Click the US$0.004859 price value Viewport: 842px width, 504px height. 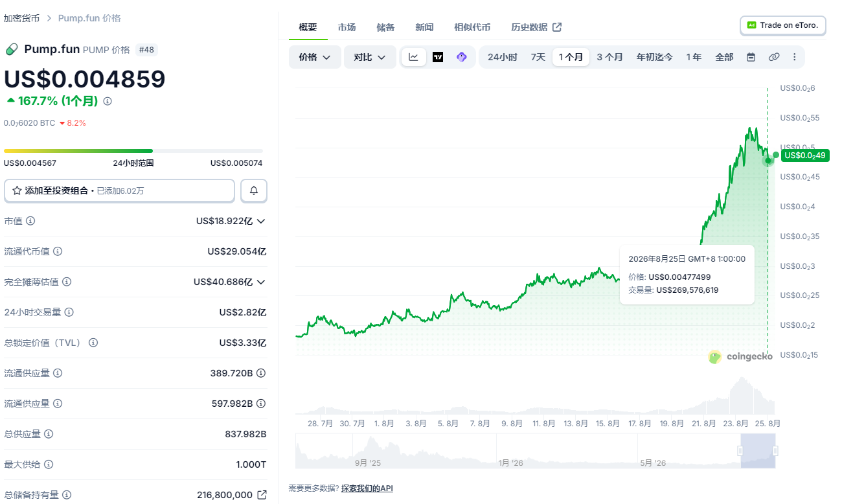tap(85, 78)
